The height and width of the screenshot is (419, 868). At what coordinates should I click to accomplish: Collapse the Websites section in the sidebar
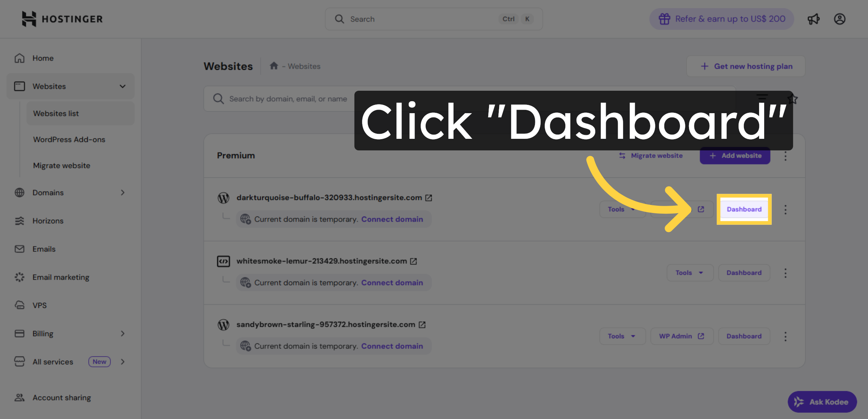[x=123, y=86]
